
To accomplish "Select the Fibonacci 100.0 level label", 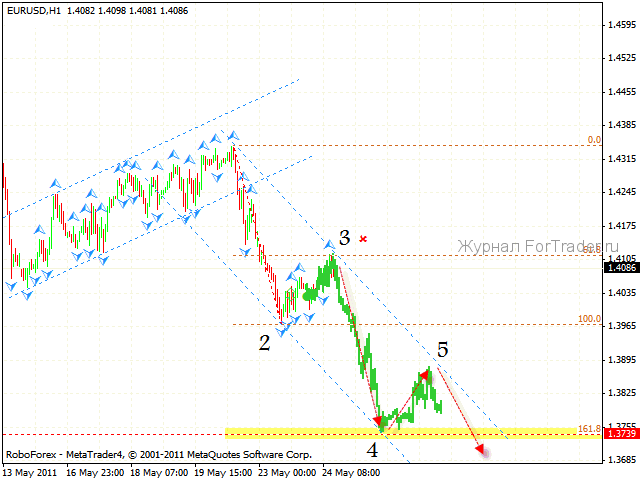I will (589, 319).
